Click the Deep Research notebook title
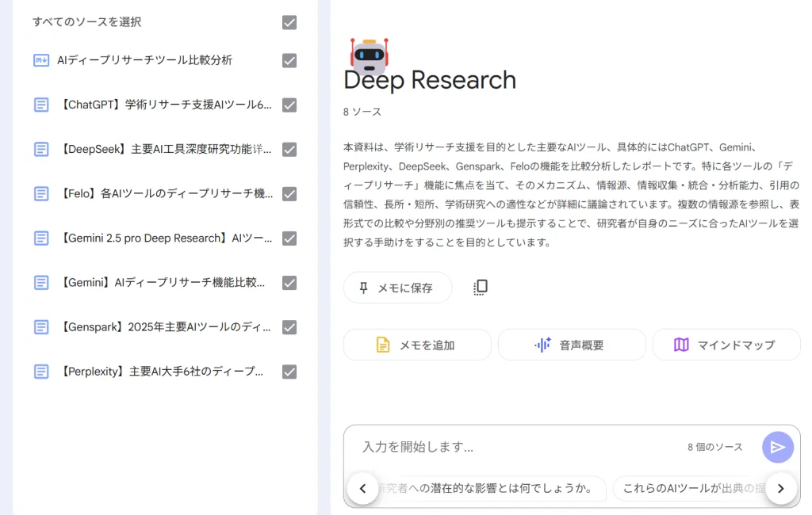This screenshot has height=515, width=812. click(430, 80)
